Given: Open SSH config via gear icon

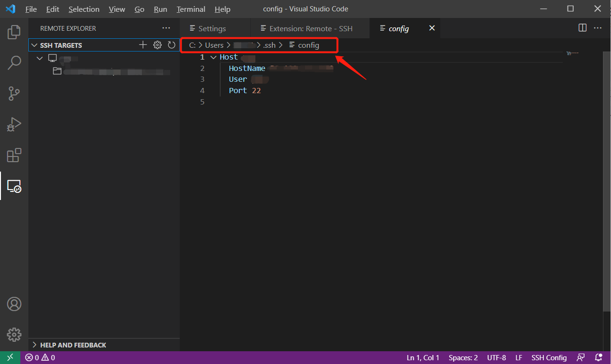Looking at the screenshot, I should coord(157,44).
